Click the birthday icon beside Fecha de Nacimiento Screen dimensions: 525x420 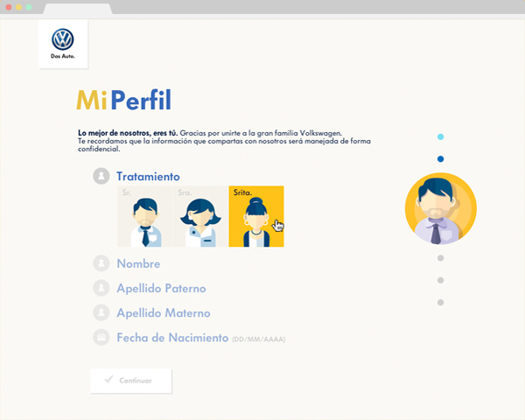(101, 337)
